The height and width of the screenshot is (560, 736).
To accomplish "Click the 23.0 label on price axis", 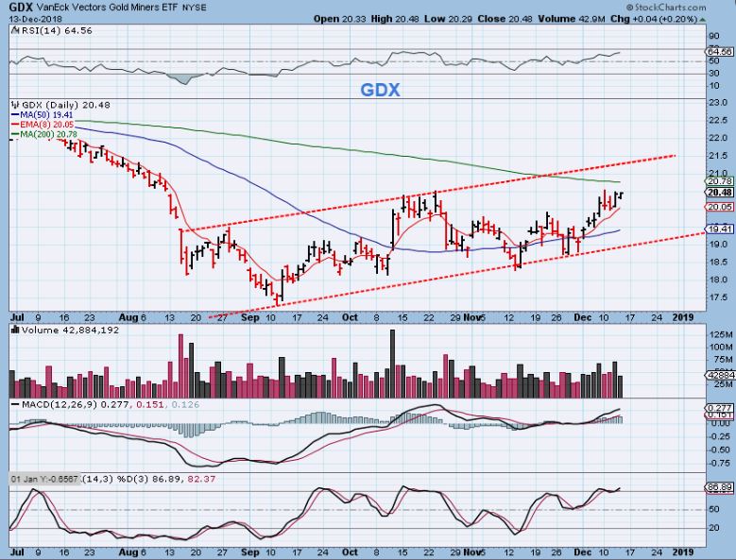I will [719, 103].
